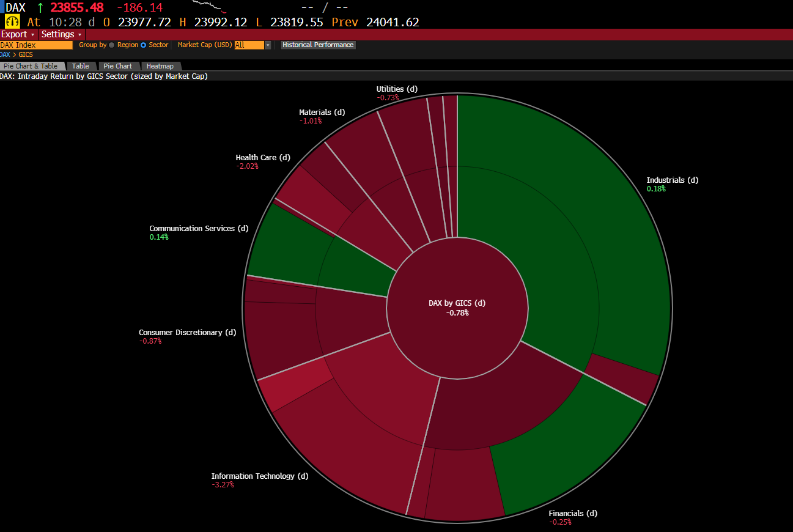793x532 pixels.
Task: Select the Pie Chart & Table tab
Action: click(31, 66)
